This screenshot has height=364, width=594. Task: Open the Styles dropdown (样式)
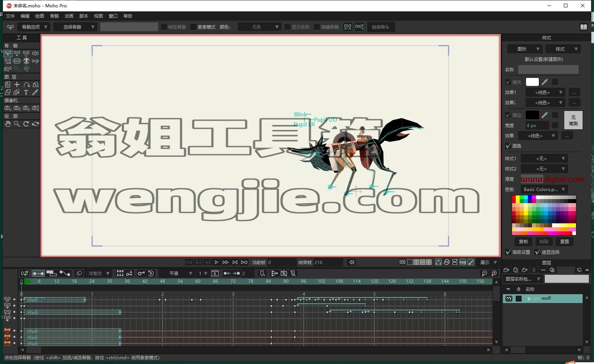point(563,49)
